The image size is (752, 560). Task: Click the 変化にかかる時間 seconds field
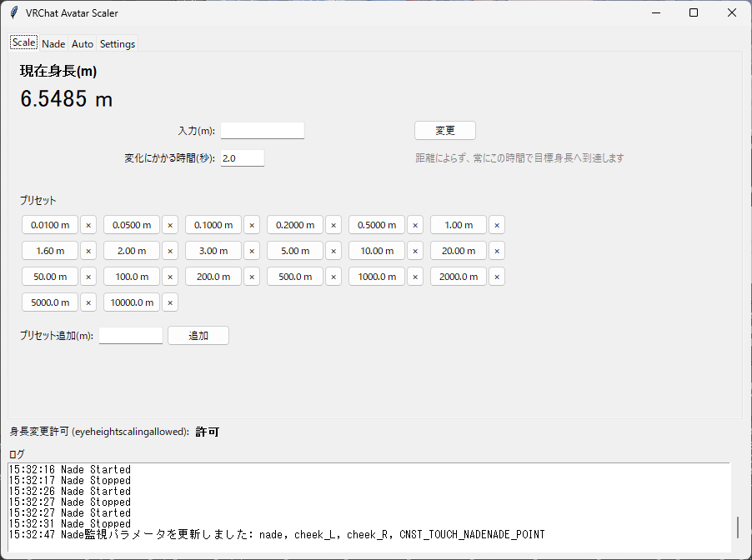[243, 158]
